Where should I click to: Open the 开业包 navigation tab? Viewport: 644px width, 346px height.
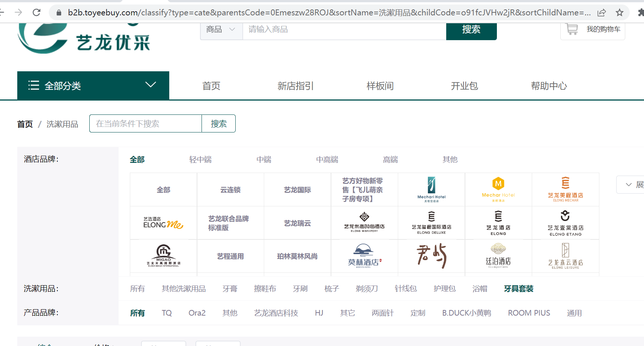click(464, 86)
